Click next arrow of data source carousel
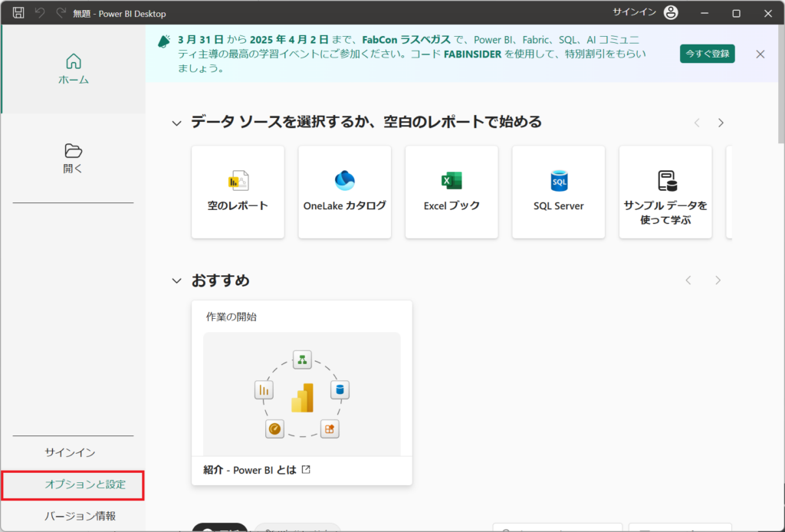The width and height of the screenshot is (785, 532). coord(721,123)
